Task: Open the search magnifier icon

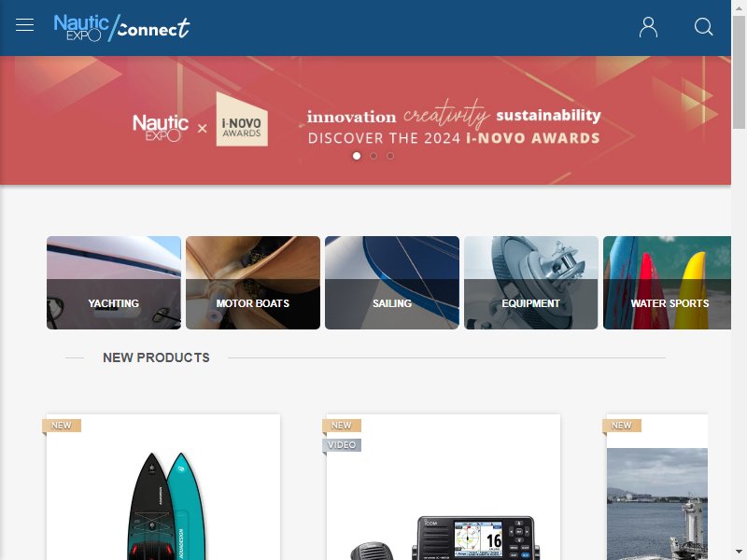Action: [x=703, y=27]
